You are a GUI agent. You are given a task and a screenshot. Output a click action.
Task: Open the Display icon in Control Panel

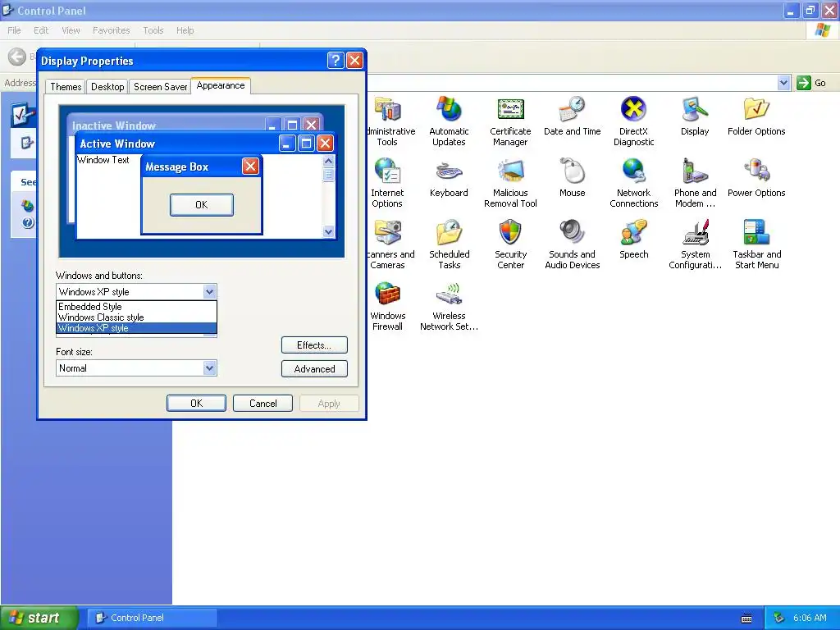695,116
